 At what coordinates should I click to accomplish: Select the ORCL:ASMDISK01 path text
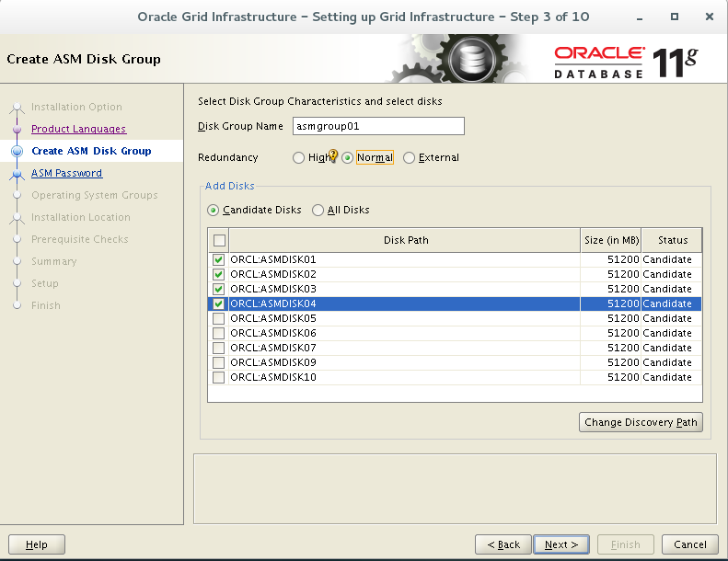(x=273, y=260)
